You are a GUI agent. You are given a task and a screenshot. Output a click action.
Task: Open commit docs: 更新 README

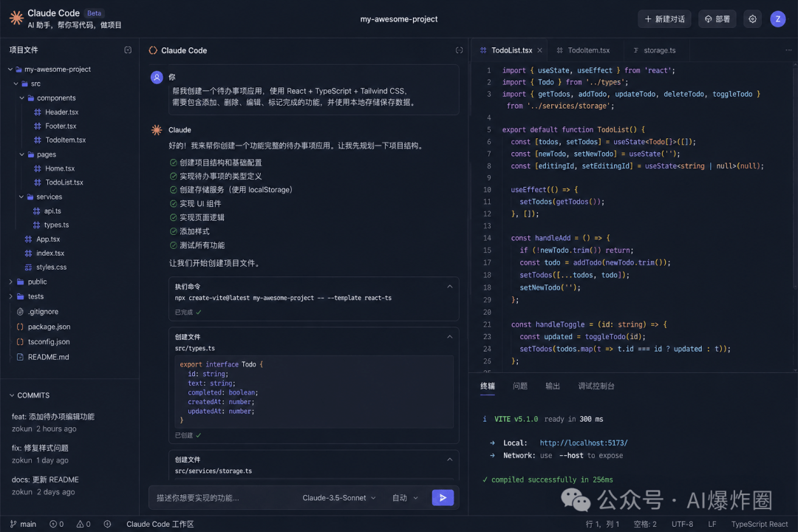click(x=45, y=485)
